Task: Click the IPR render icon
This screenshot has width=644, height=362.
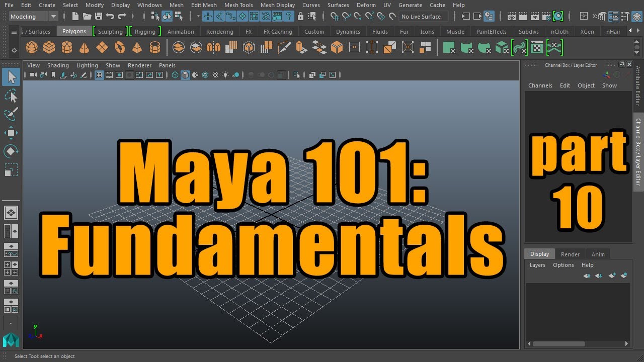Action: pos(535,17)
